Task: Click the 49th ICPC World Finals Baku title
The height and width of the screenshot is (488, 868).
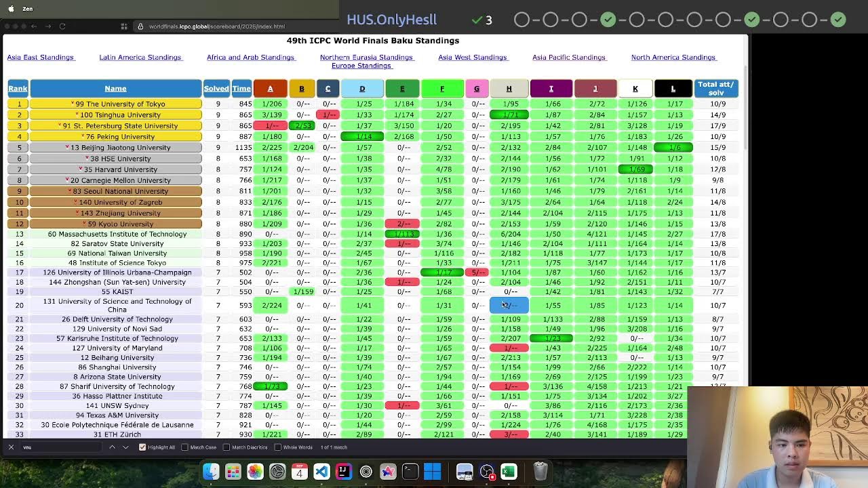Action: coord(373,41)
